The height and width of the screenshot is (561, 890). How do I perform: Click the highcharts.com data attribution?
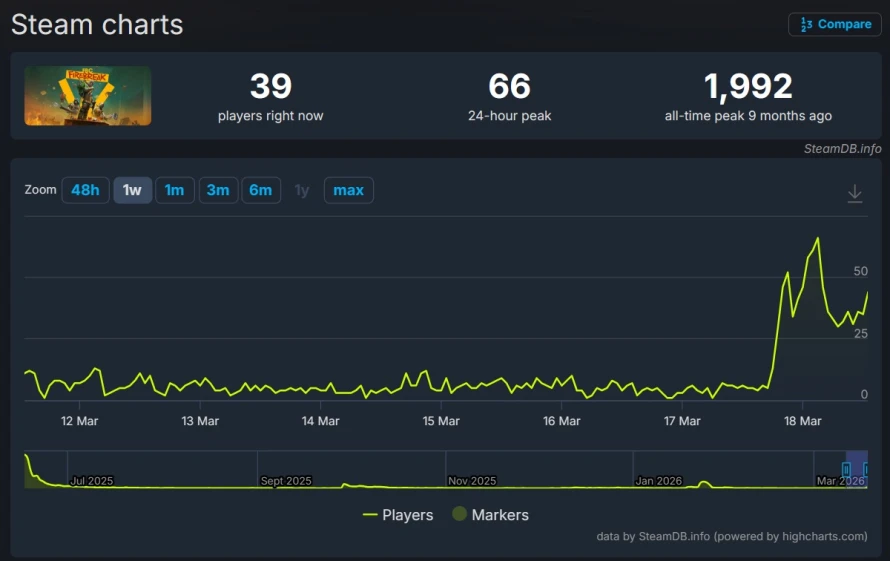[x=732, y=537]
